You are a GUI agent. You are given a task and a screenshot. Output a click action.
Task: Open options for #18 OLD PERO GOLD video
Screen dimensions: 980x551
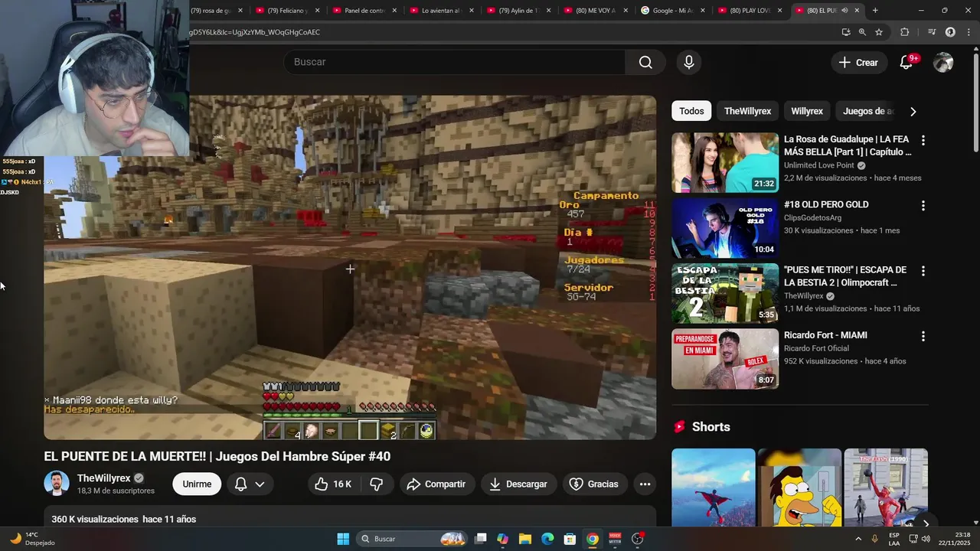point(923,205)
